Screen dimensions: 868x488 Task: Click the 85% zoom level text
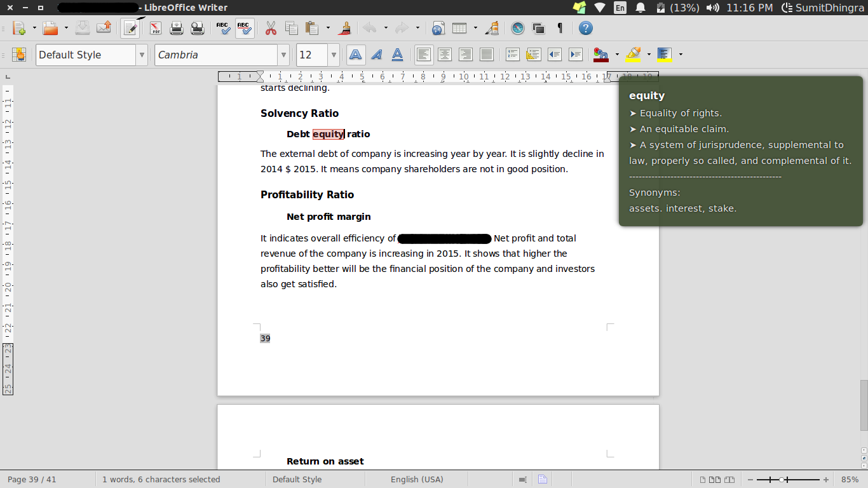(850, 480)
